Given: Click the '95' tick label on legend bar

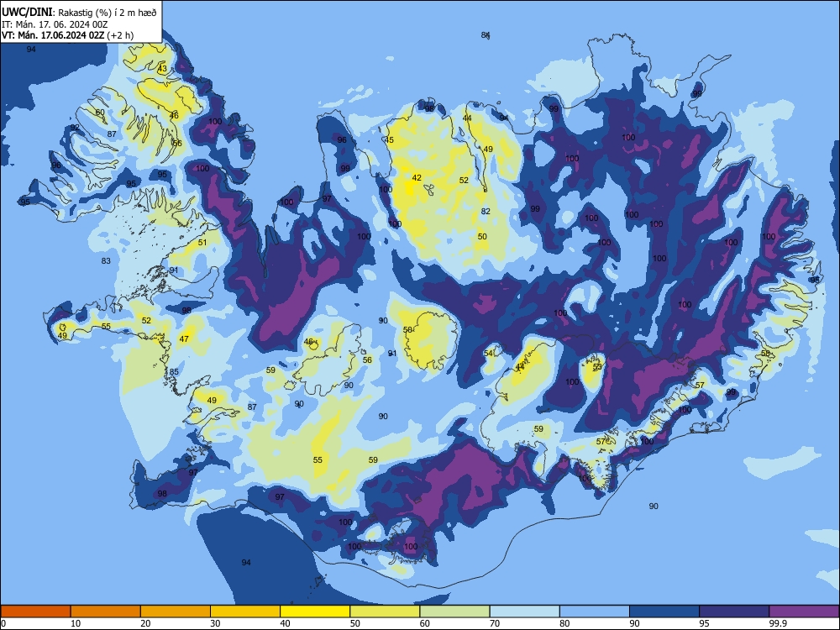Looking at the screenshot, I should point(705,623).
